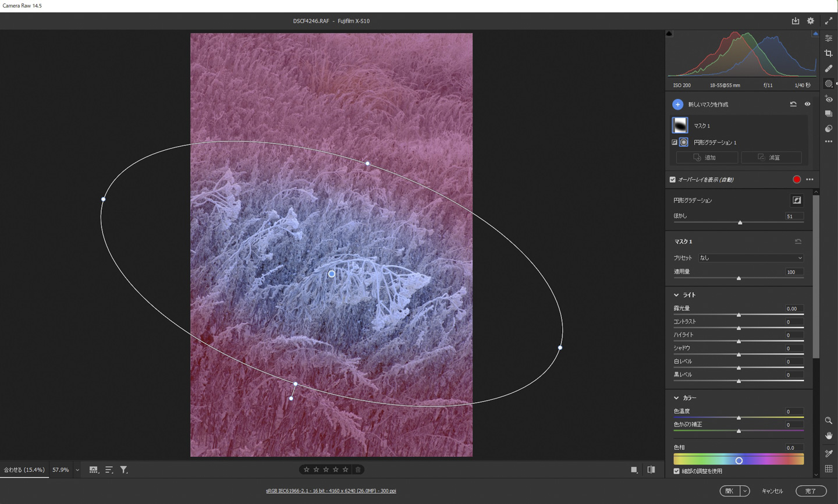Toggle the fine adjustment checkbox under hue
This screenshot has height=504, width=838.
pos(676,471)
